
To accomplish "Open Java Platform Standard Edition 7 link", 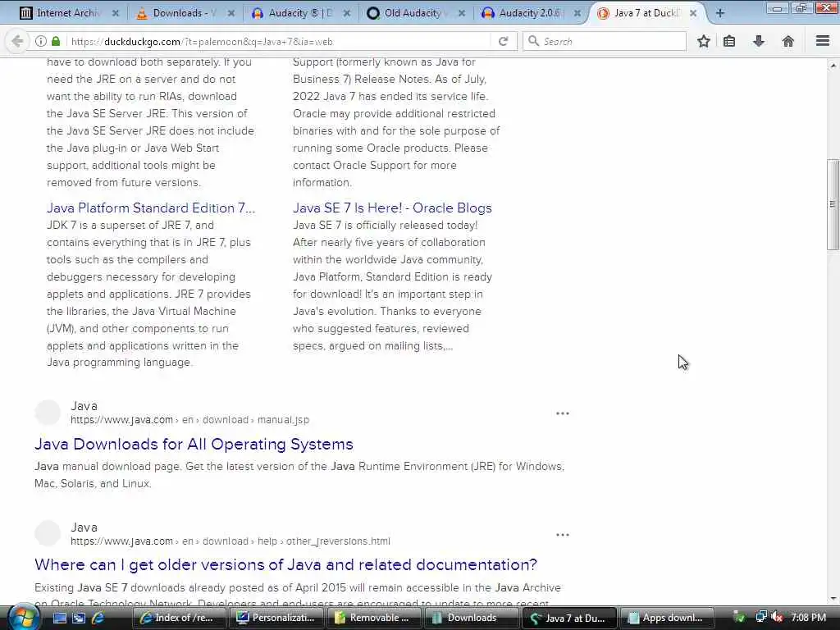I will [151, 208].
